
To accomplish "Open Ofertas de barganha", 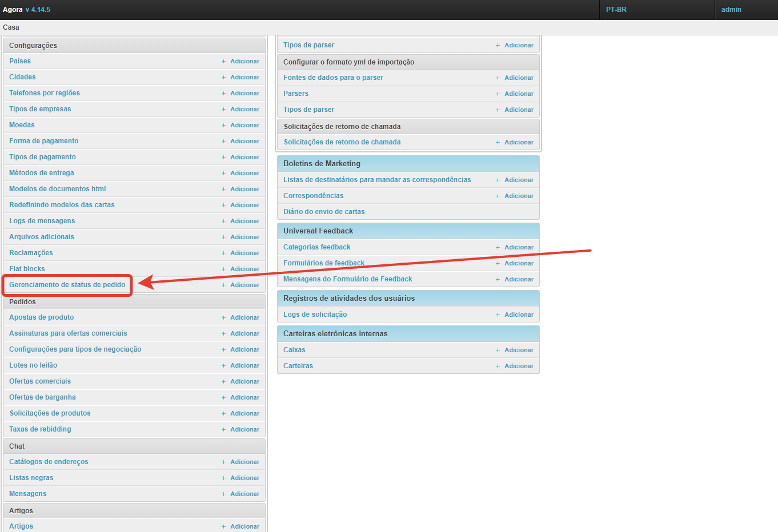I will 42,397.
